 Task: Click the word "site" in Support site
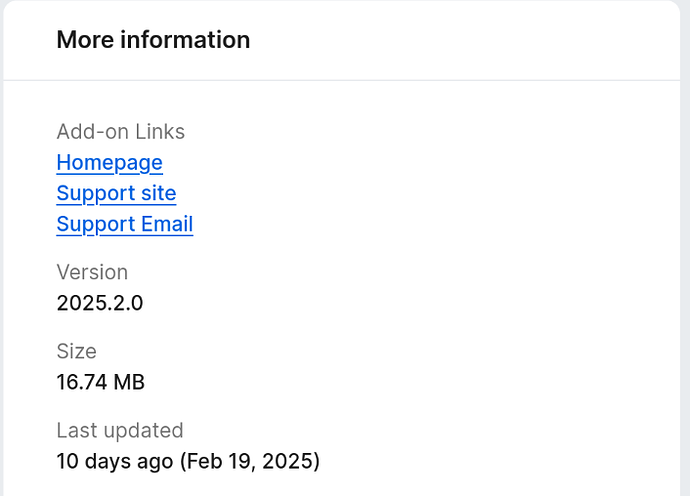[156, 193]
